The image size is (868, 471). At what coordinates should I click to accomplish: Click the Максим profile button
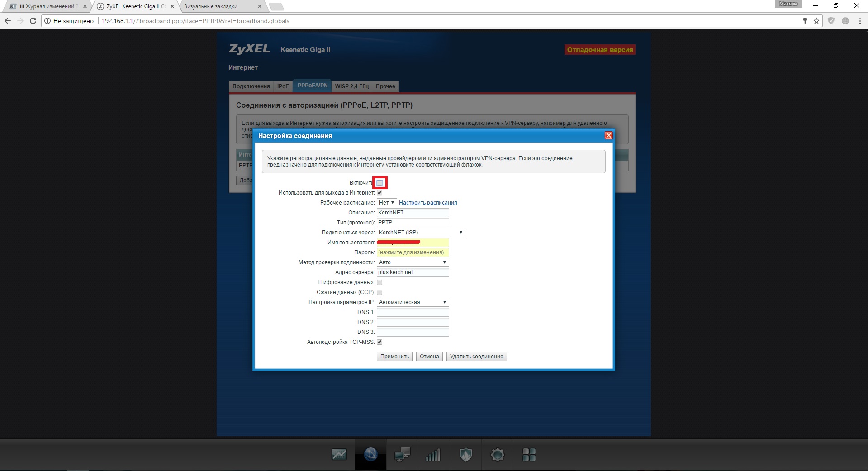coord(788,4)
